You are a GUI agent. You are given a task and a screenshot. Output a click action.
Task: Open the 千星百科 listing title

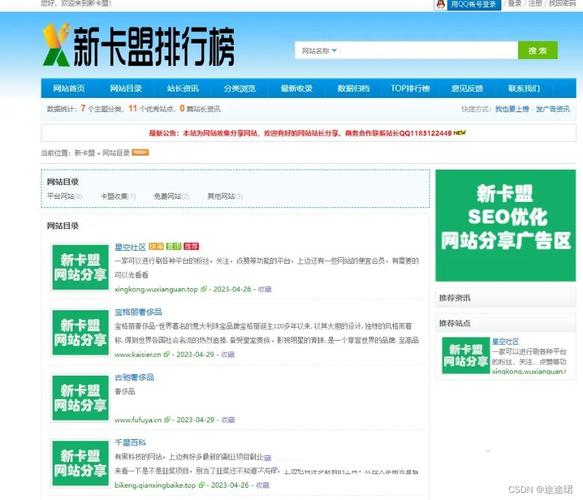130,442
